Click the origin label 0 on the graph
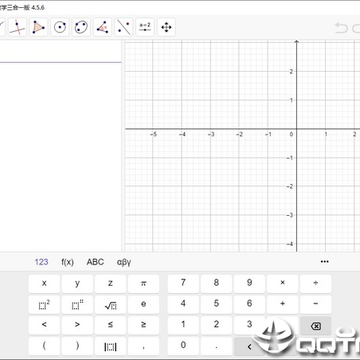360x360 pixels. (291, 134)
